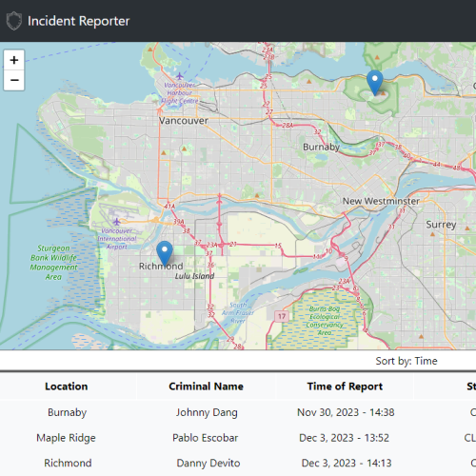Viewport: 476px width, 476px height.
Task: Click the name Pablo Escobar
Action: (x=205, y=438)
